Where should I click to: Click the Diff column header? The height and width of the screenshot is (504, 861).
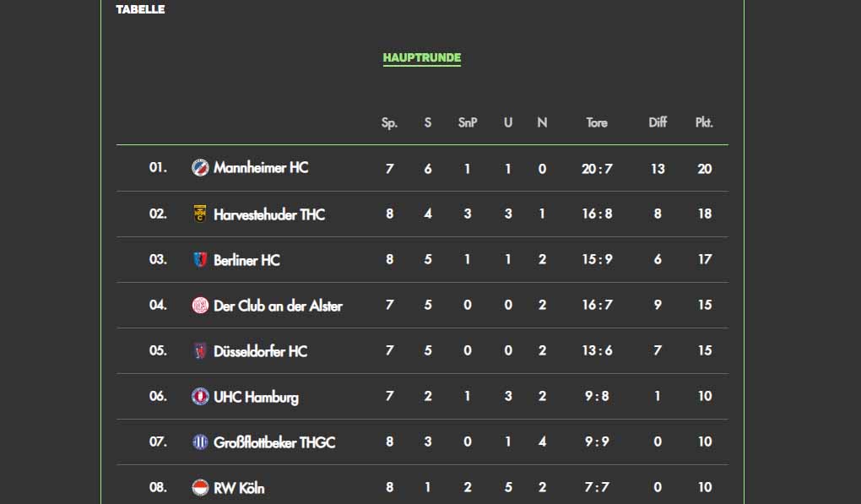[x=658, y=122]
